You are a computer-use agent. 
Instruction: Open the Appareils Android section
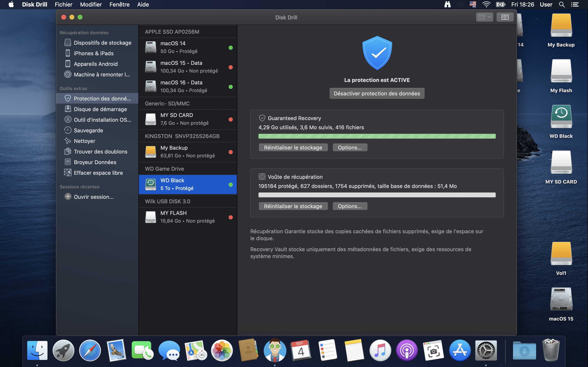pyautogui.click(x=96, y=64)
